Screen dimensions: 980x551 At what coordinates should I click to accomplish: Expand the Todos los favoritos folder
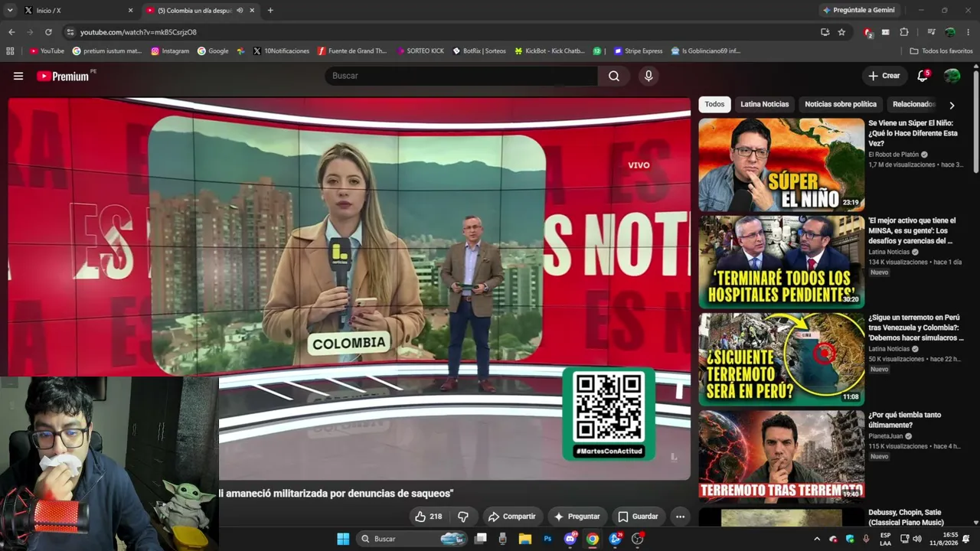941,51
